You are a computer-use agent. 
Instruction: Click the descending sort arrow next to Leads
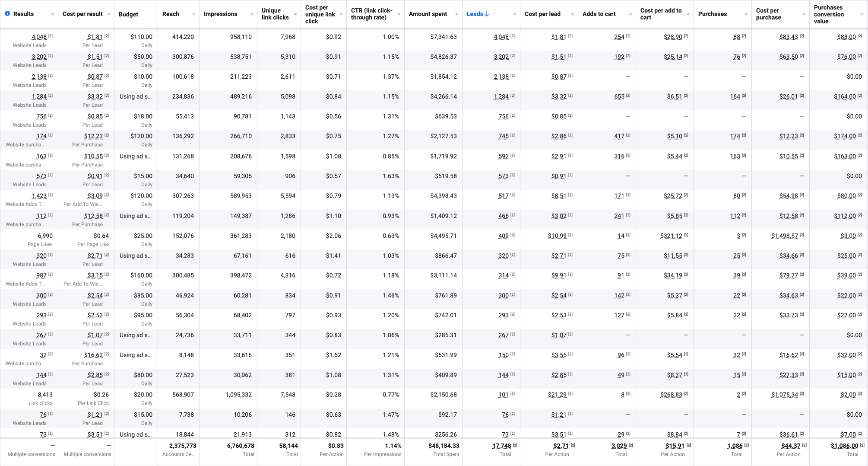(x=487, y=14)
